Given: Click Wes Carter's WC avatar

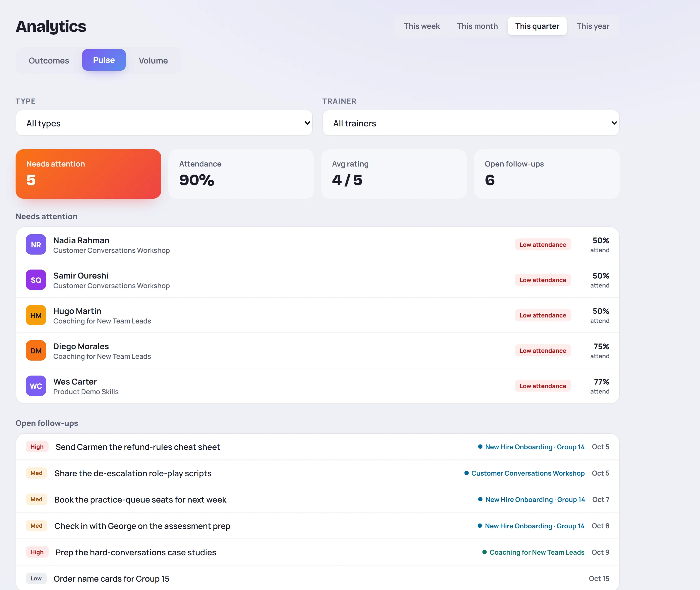Looking at the screenshot, I should [x=36, y=386].
